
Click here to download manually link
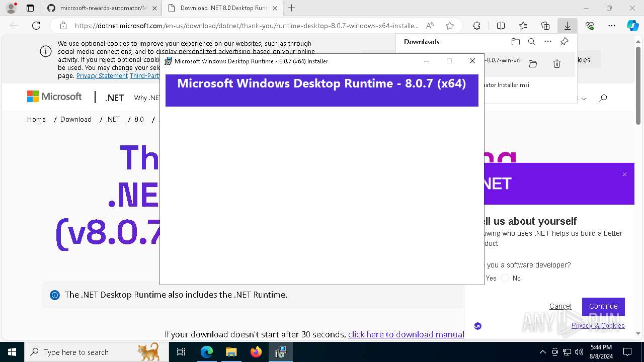pos(406,334)
